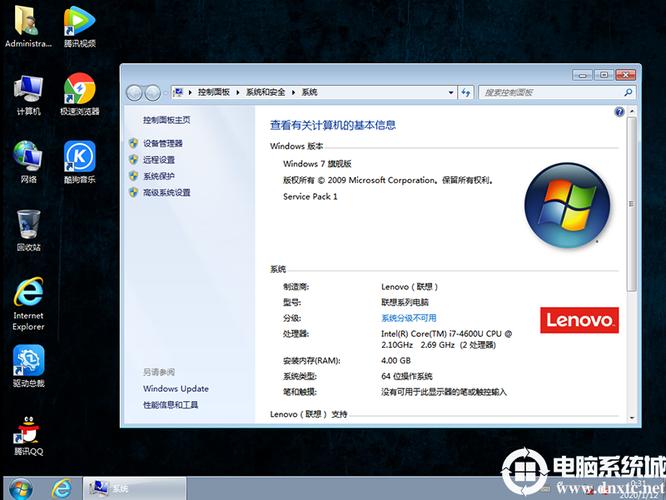Open 性能信息和工具 link
Image resolution: width=666 pixels, height=500 pixels.
pos(170,405)
